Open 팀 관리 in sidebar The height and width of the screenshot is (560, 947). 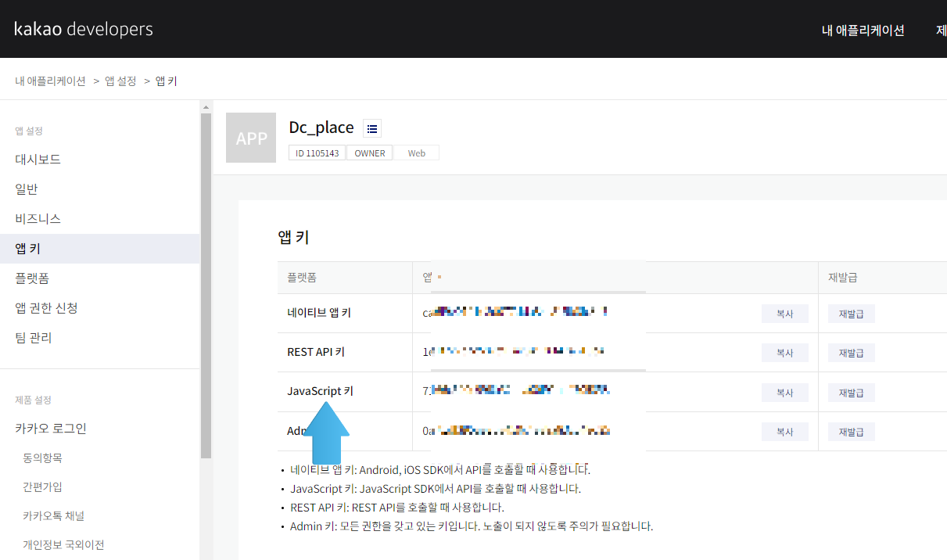coord(34,338)
